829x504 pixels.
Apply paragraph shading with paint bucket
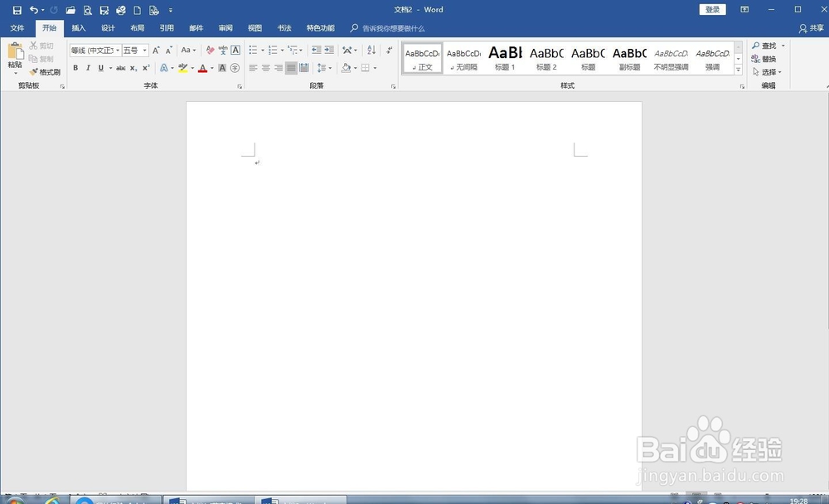tap(346, 68)
